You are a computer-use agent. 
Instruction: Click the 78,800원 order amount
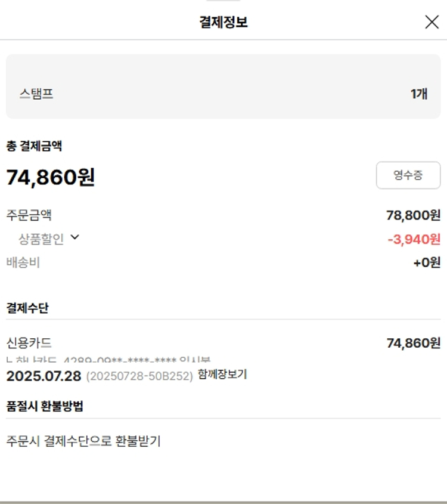click(x=413, y=215)
